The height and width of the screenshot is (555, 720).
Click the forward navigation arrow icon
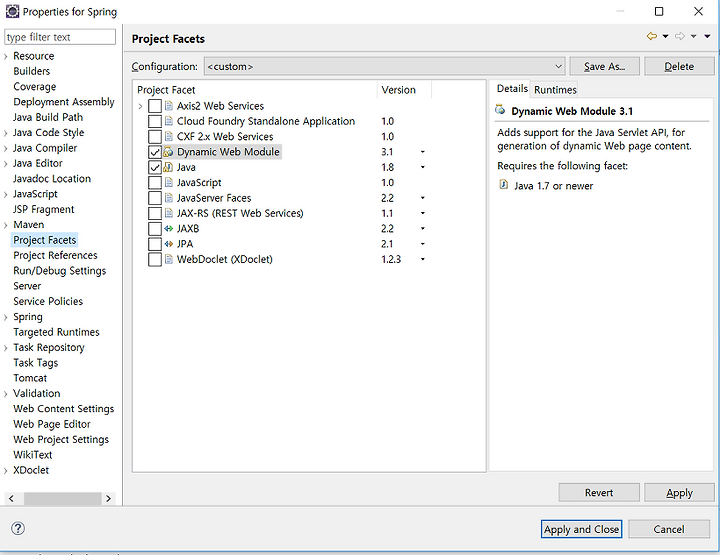(x=680, y=36)
